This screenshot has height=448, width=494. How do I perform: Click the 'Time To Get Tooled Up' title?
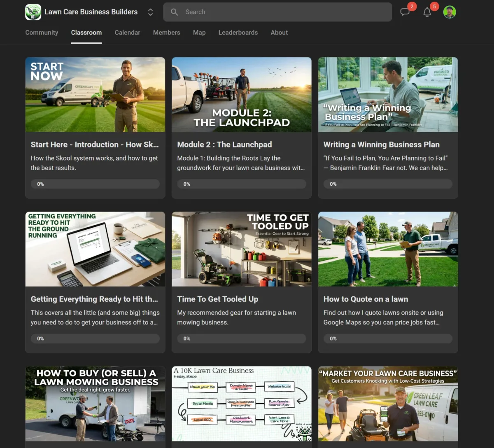(x=218, y=299)
